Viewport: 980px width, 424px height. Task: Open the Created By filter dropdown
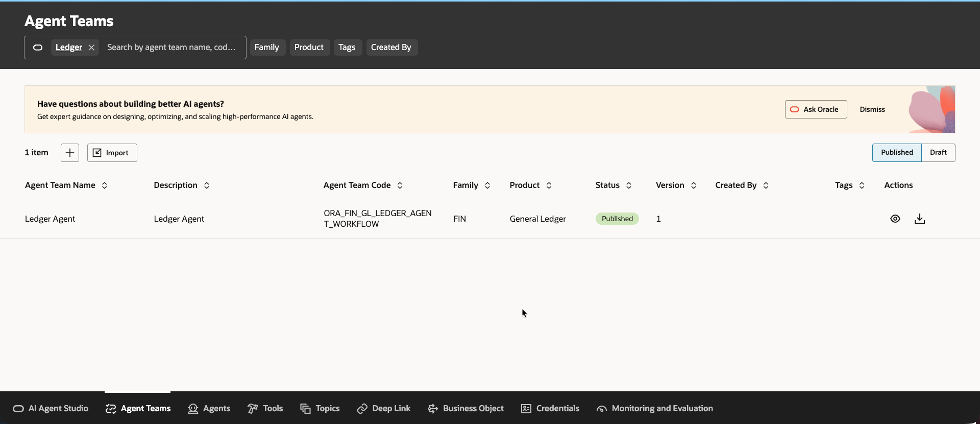[391, 48]
